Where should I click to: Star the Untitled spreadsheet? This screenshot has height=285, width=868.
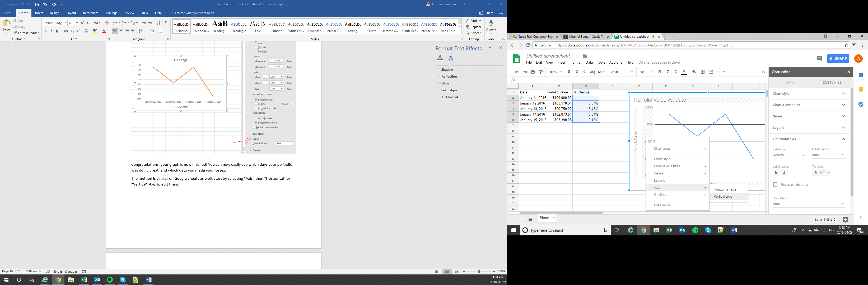[577, 56]
